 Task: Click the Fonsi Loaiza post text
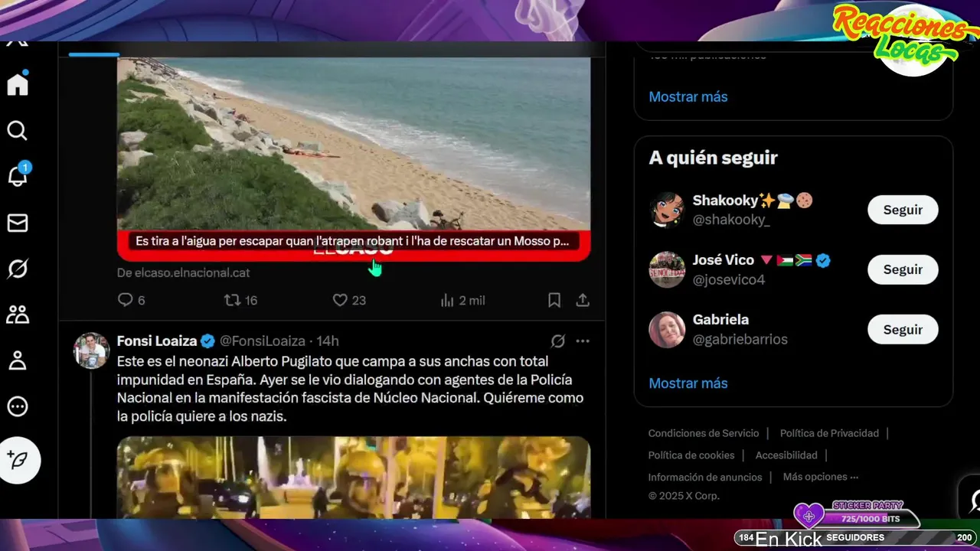pyautogui.click(x=350, y=389)
